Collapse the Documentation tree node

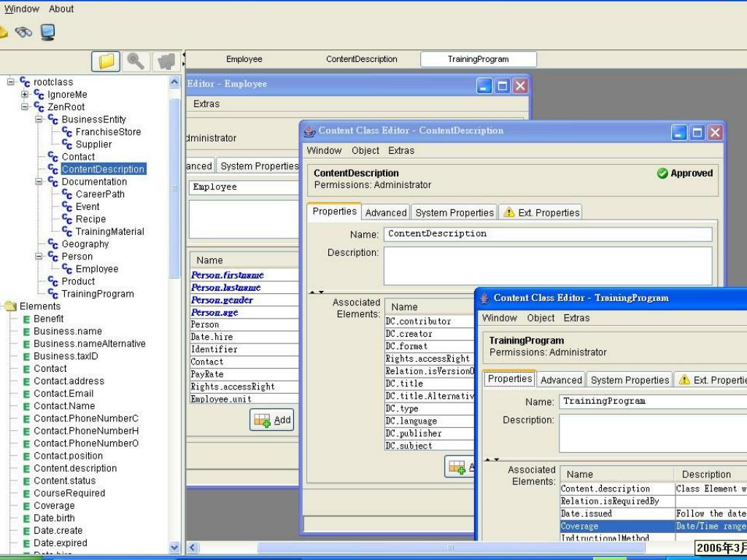[x=39, y=182]
